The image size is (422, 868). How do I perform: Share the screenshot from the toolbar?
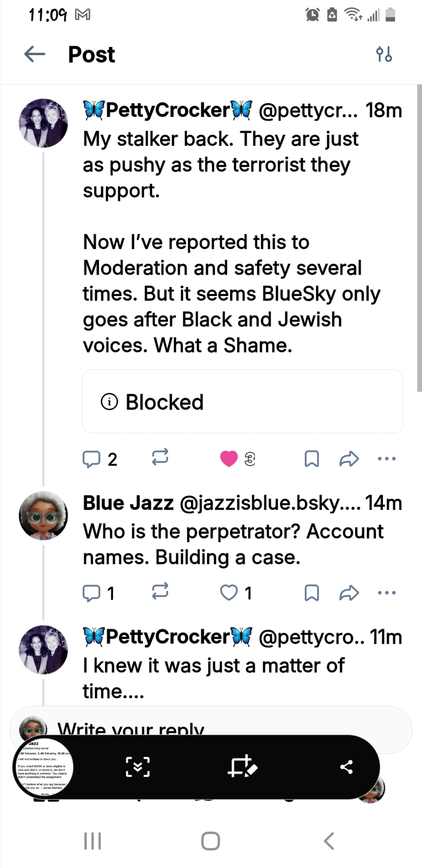click(x=346, y=767)
